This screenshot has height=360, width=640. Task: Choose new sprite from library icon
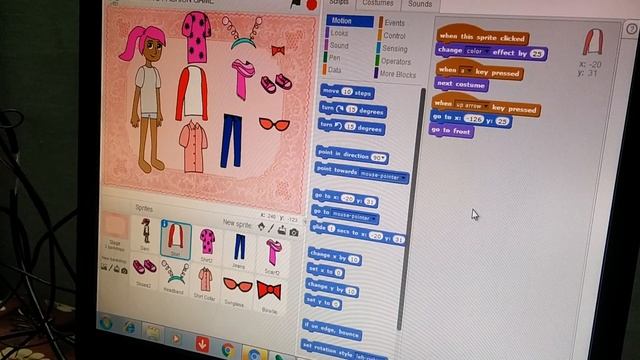click(261, 227)
